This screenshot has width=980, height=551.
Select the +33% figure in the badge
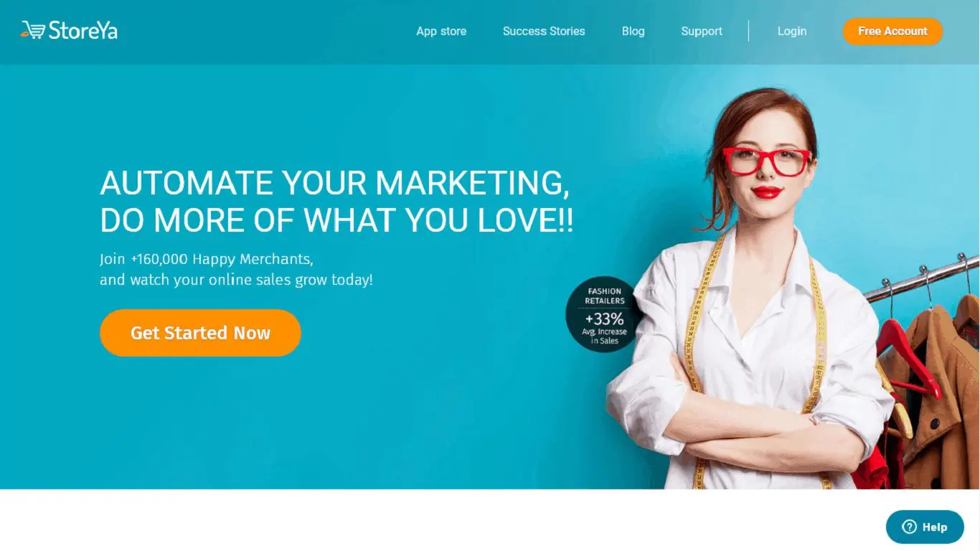coord(604,319)
